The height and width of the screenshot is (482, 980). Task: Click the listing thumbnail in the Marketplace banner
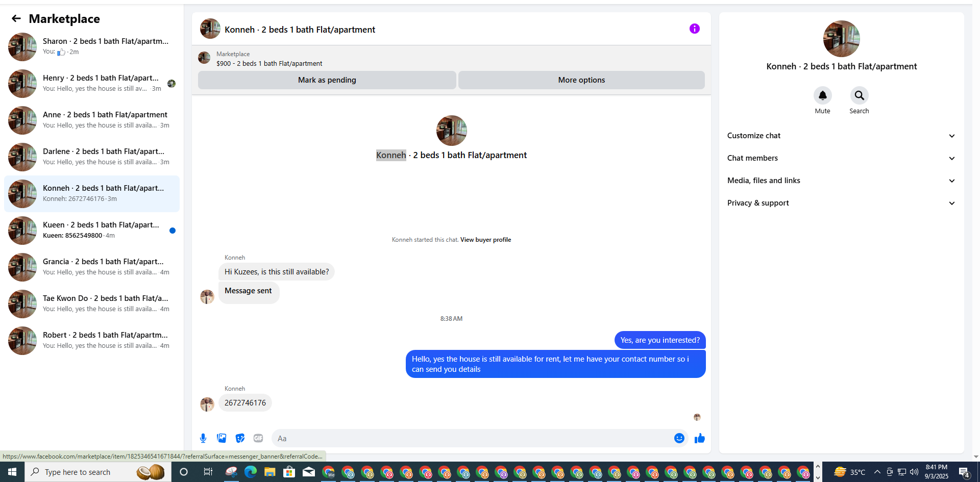(x=204, y=58)
